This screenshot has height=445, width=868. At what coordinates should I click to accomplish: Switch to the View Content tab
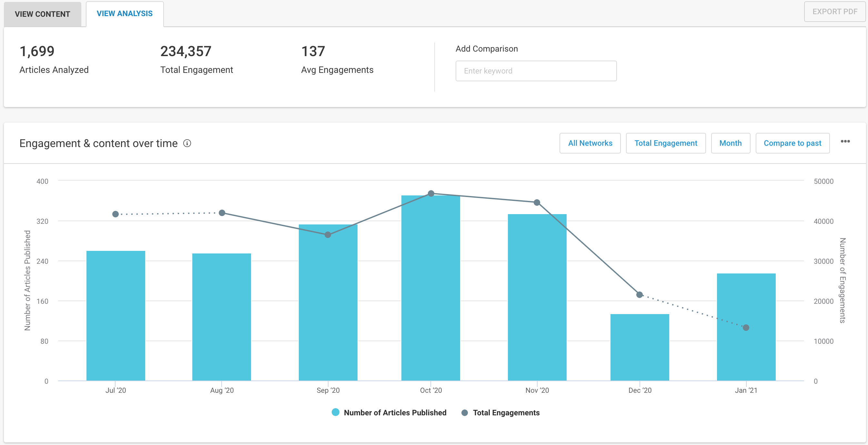coord(43,14)
